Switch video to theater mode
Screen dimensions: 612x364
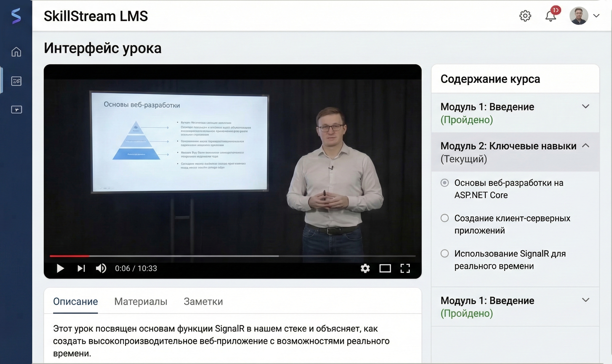click(385, 268)
